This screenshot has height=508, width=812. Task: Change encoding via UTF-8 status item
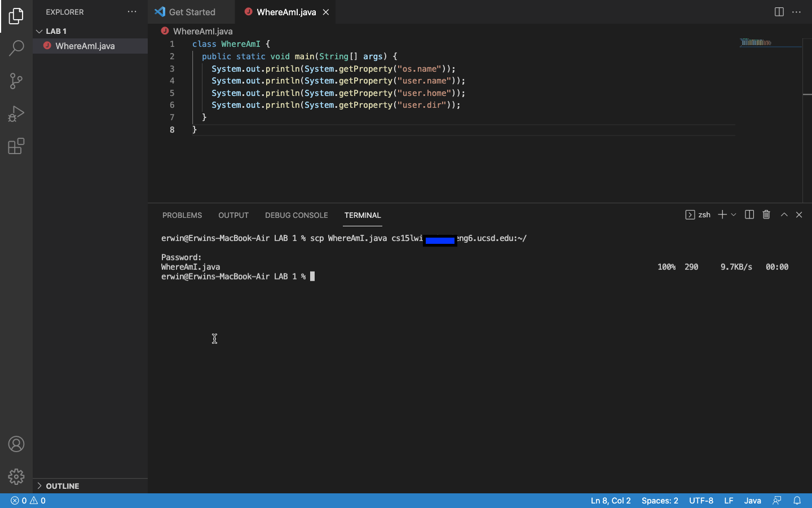[701, 501]
